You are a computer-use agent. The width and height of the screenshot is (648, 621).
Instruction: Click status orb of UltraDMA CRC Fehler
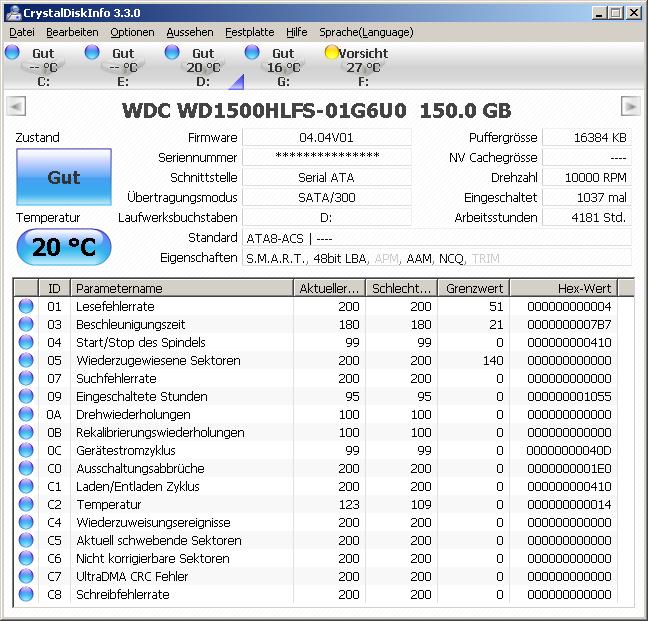[26, 576]
